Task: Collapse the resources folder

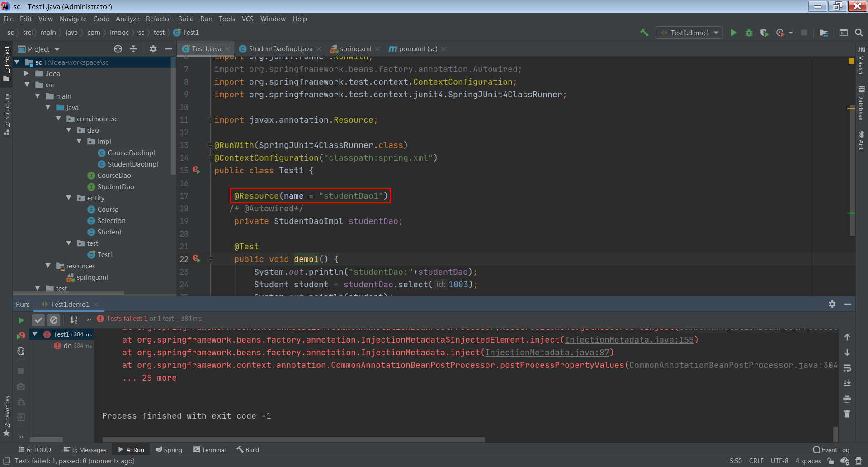Action: click(x=48, y=266)
